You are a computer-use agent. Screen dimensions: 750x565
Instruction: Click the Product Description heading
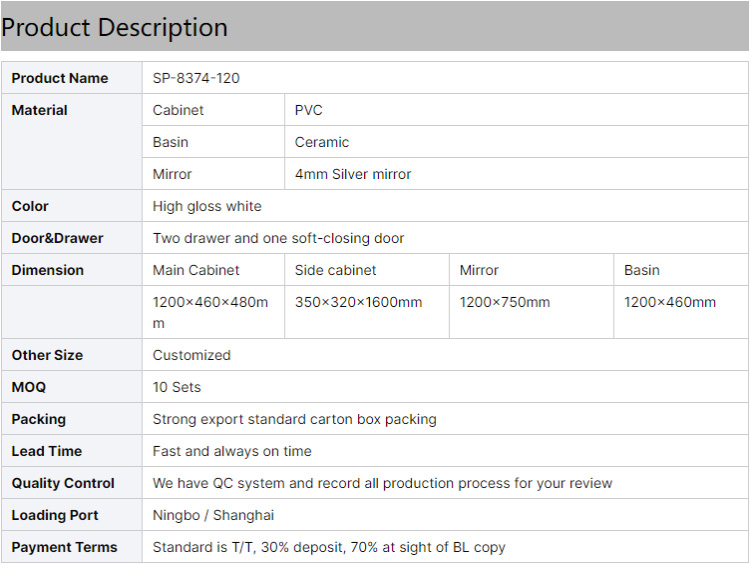coord(114,27)
